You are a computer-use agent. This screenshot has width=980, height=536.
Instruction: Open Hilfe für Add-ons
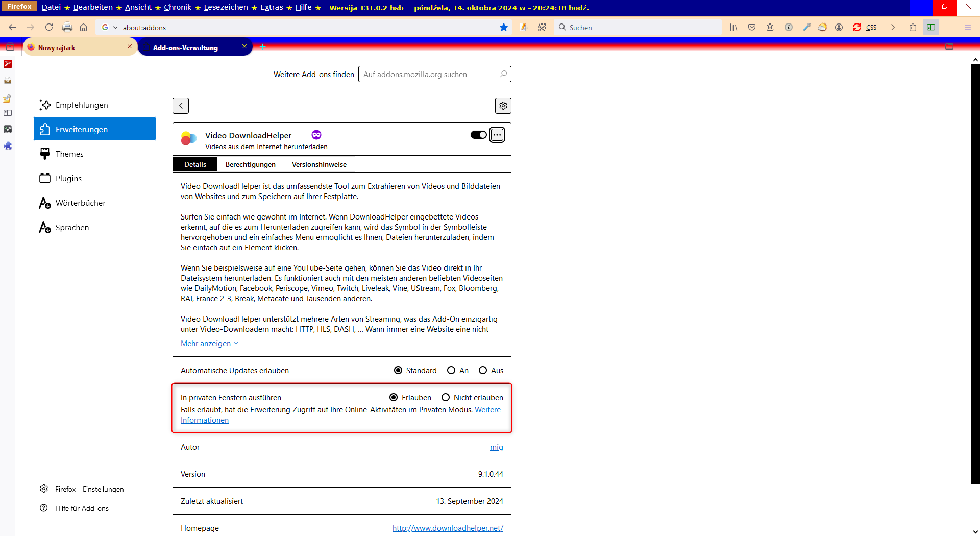point(74,508)
